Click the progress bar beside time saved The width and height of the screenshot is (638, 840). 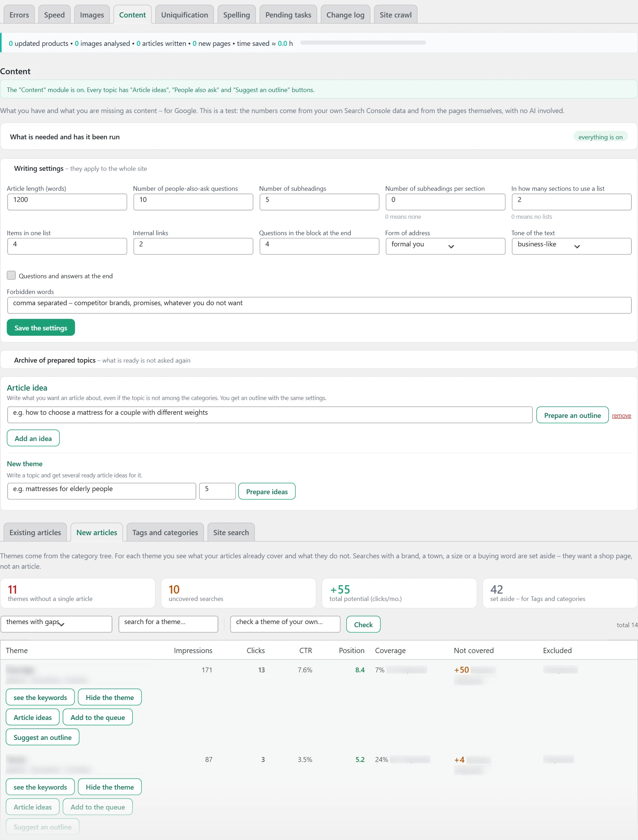[x=363, y=43]
